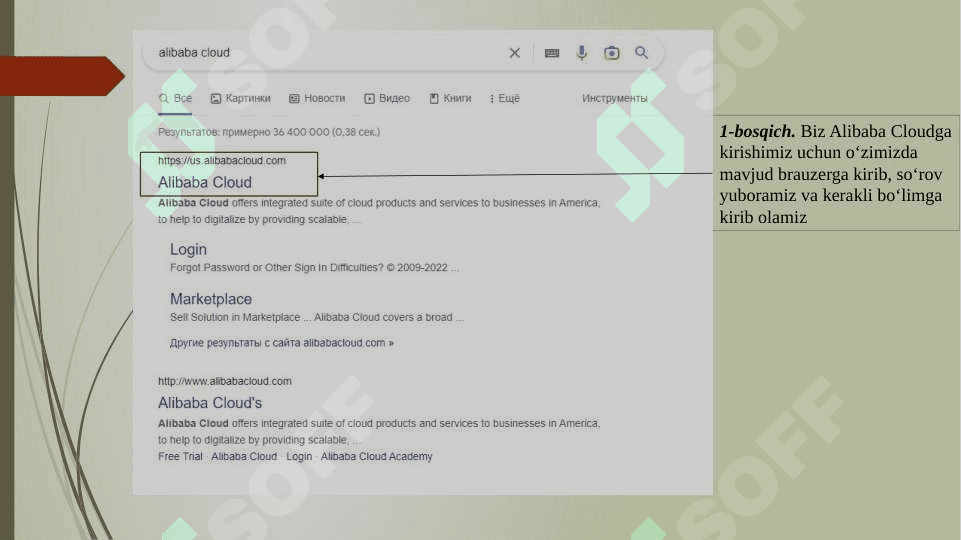Open the first Alibaba Cloud result title
The height and width of the screenshot is (540, 961).
[205, 182]
